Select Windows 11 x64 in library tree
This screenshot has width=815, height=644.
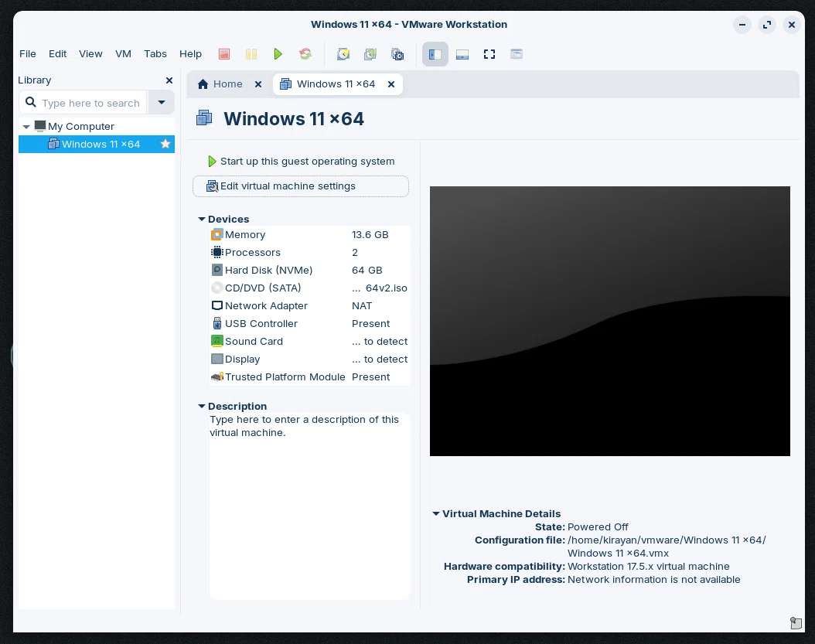(97, 144)
